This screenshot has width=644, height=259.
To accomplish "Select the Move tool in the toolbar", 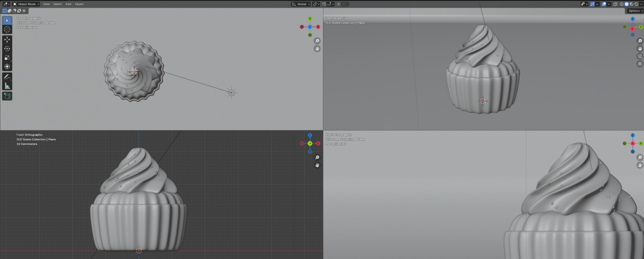I will click(7, 39).
